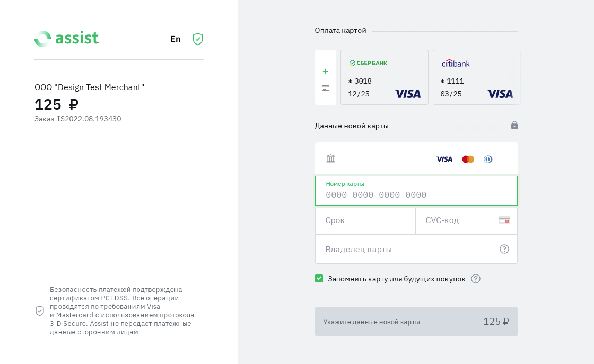The width and height of the screenshot is (594, 364).
Task: Switch language to En
Action: click(176, 39)
